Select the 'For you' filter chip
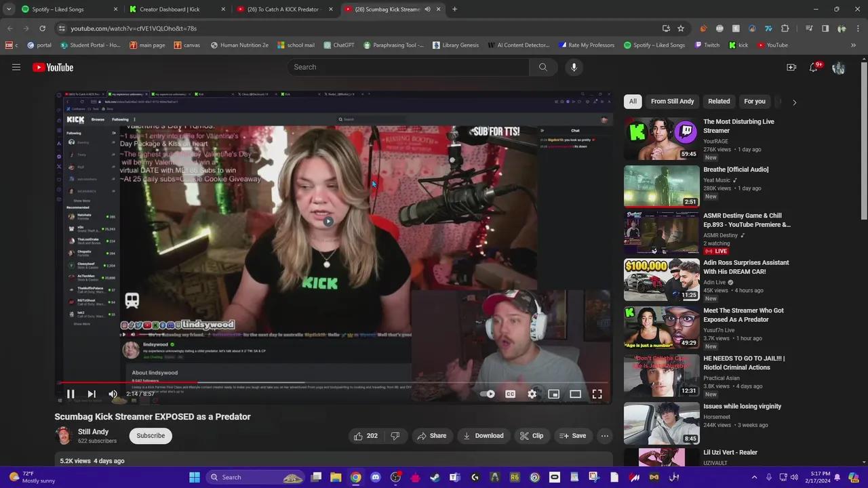The height and width of the screenshot is (488, 868). pyautogui.click(x=754, y=101)
